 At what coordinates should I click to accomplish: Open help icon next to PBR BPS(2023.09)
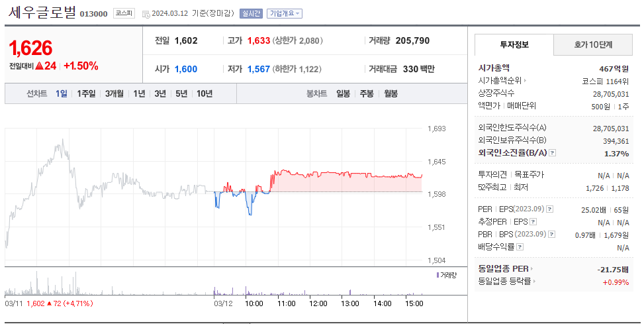(551, 235)
